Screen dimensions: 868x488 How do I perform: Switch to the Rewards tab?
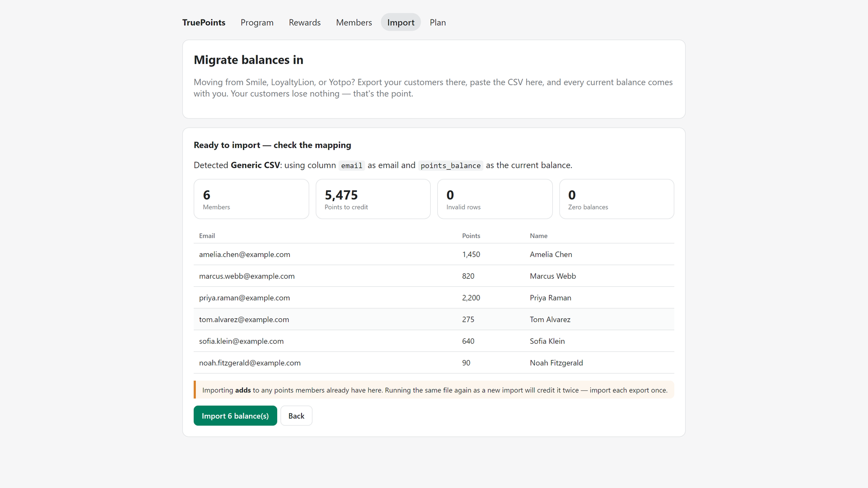[x=305, y=22]
